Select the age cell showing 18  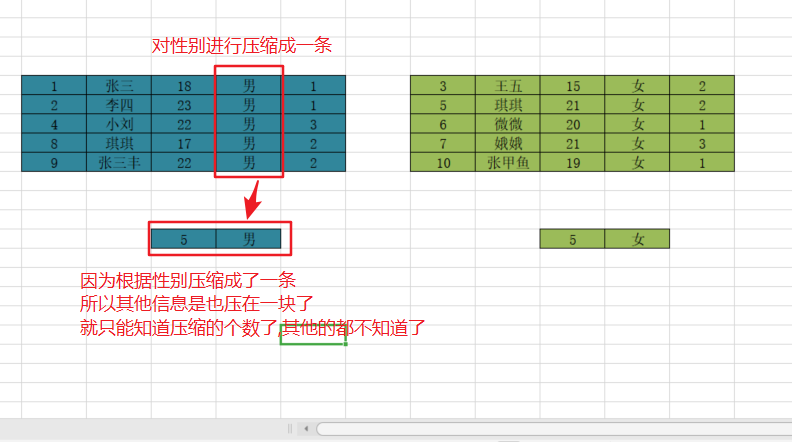(183, 85)
